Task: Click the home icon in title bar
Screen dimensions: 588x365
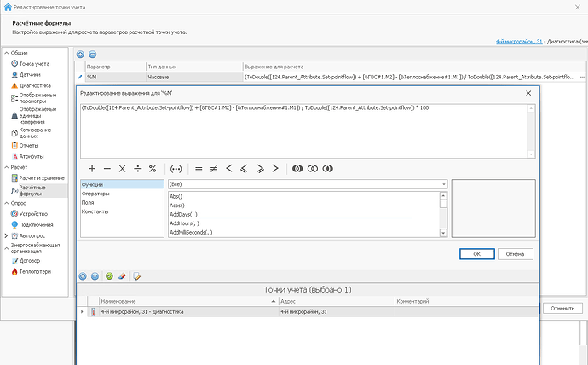Action: tap(8, 7)
